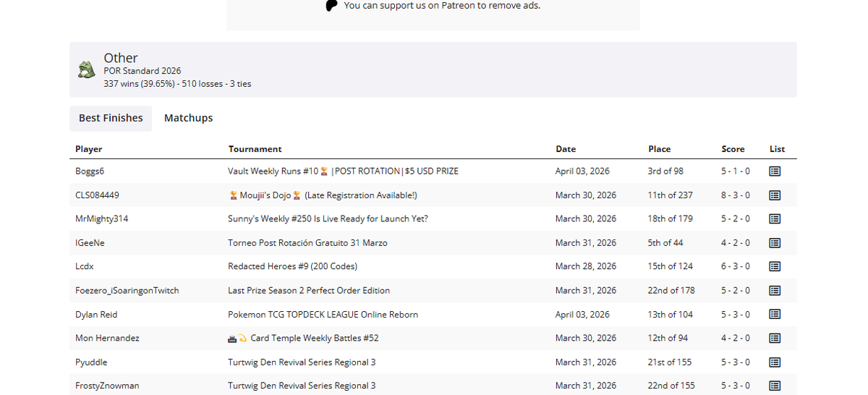Click score 6 - 3 - 0
This screenshot has height=395, width=868.
pos(736,266)
